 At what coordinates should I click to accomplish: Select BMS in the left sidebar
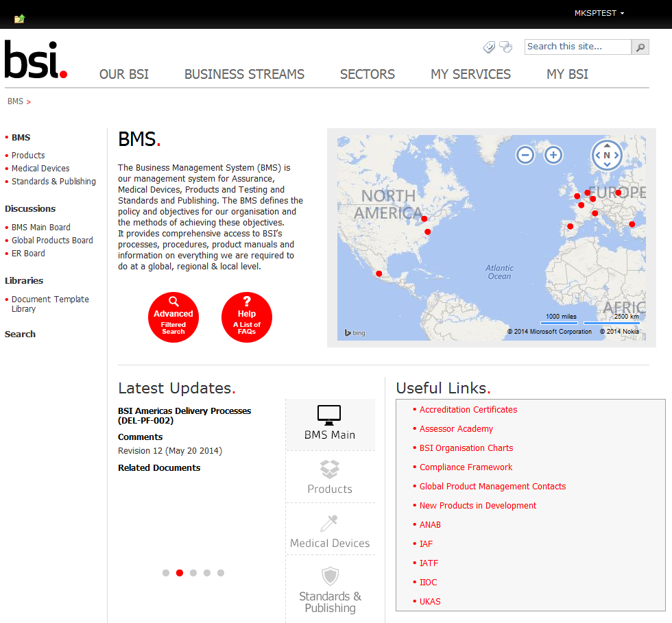point(21,138)
